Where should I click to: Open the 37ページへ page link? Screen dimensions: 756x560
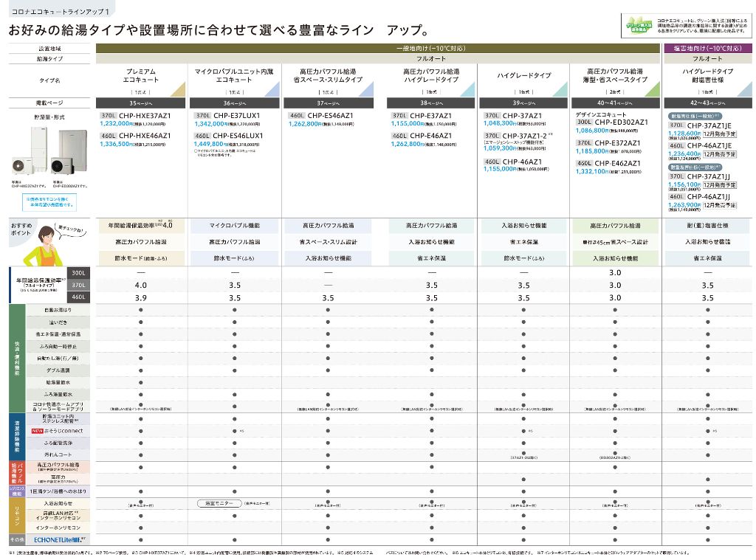(x=329, y=103)
